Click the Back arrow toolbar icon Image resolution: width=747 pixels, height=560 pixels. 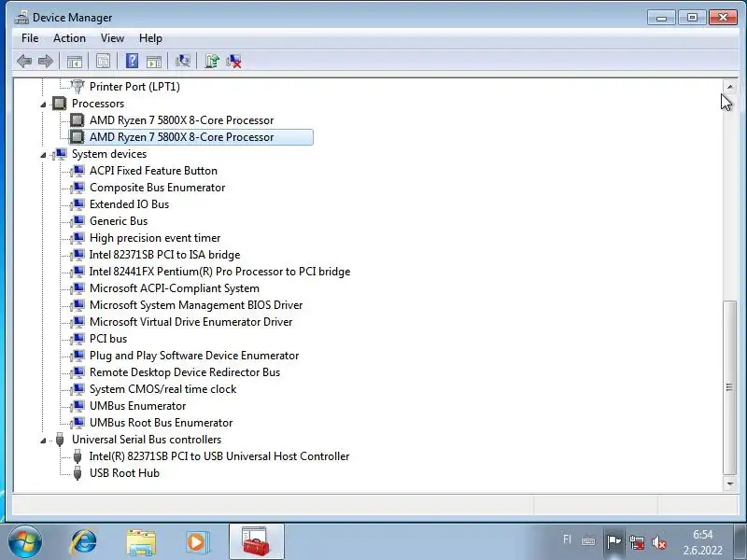coord(24,61)
